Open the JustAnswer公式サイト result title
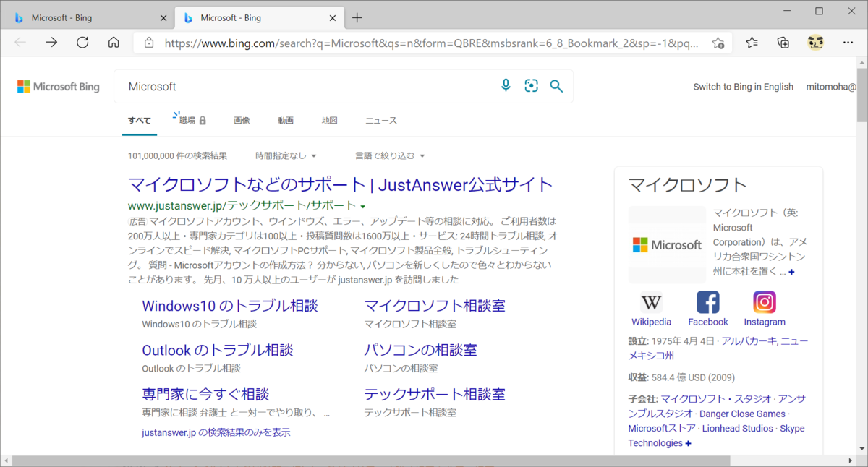 click(x=340, y=184)
